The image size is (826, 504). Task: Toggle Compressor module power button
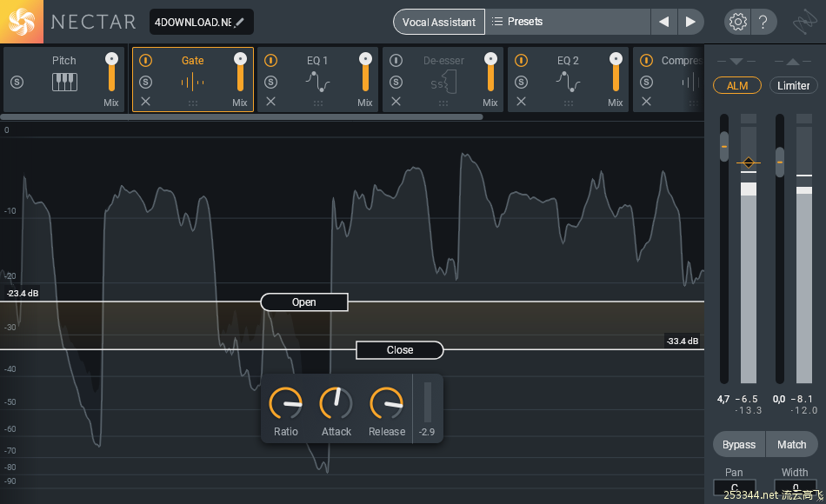(646, 61)
